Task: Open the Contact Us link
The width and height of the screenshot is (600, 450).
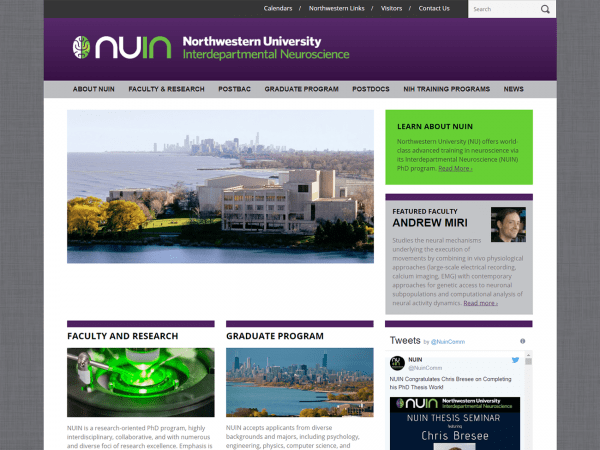Action: [434, 8]
